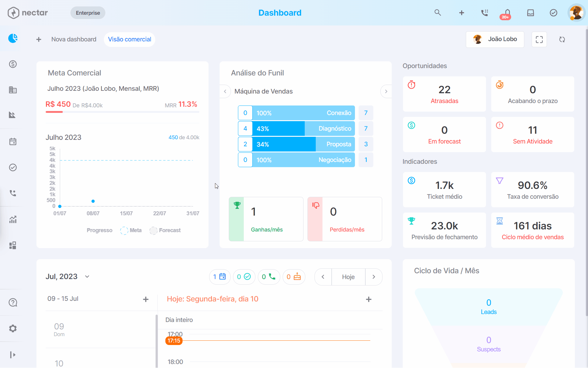Open the help question mark icon
Image resolution: width=588 pixels, height=368 pixels.
[13, 302]
